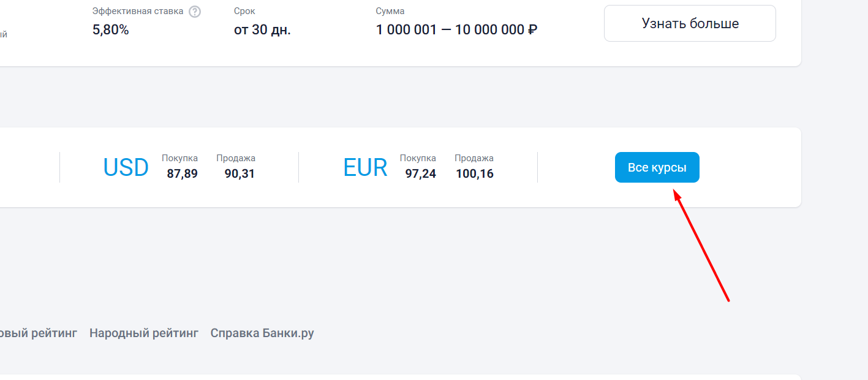
Task: Click EUR sell rate 100,16
Action: [x=475, y=174]
